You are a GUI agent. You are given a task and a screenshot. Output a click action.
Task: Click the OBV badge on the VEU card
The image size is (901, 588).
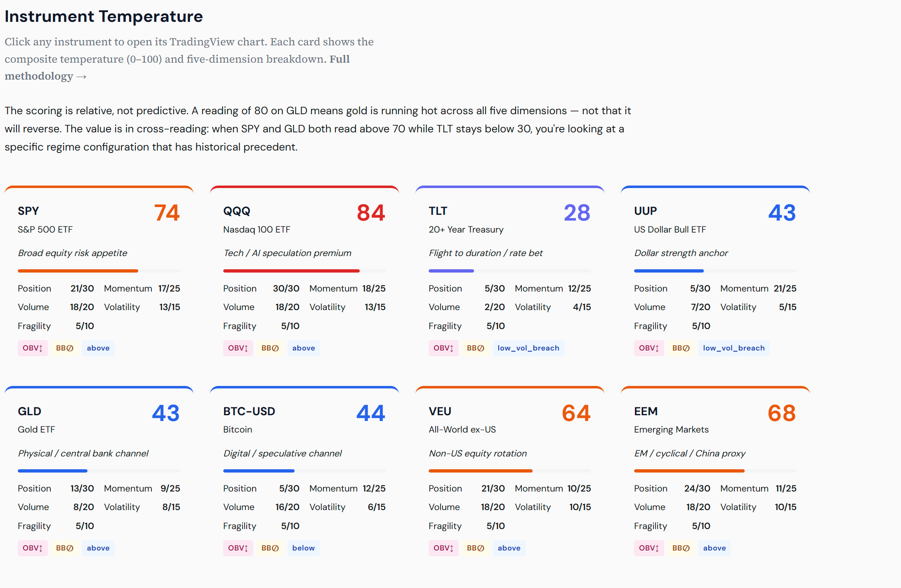[443, 548]
